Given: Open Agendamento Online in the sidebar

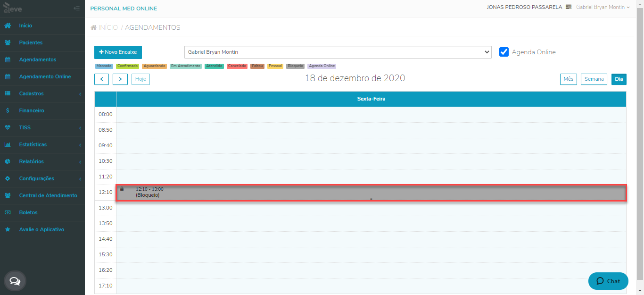Looking at the screenshot, I should 42,76.
